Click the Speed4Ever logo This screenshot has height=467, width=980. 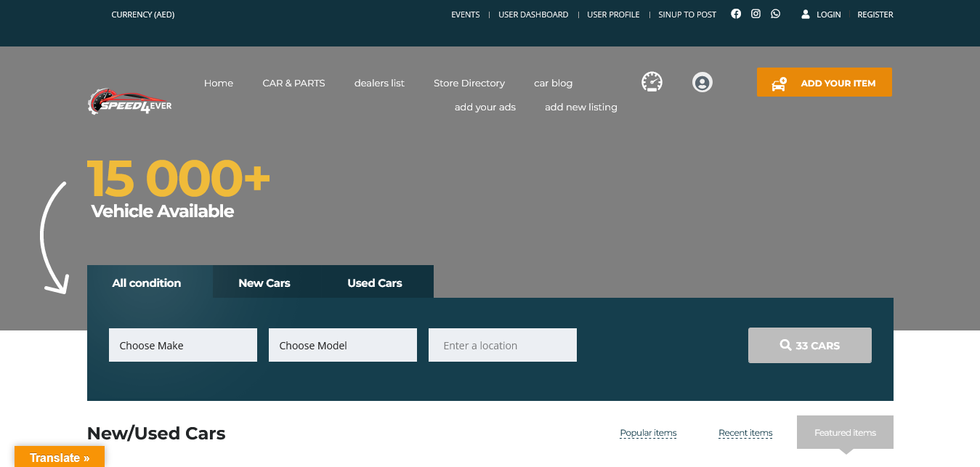130,102
